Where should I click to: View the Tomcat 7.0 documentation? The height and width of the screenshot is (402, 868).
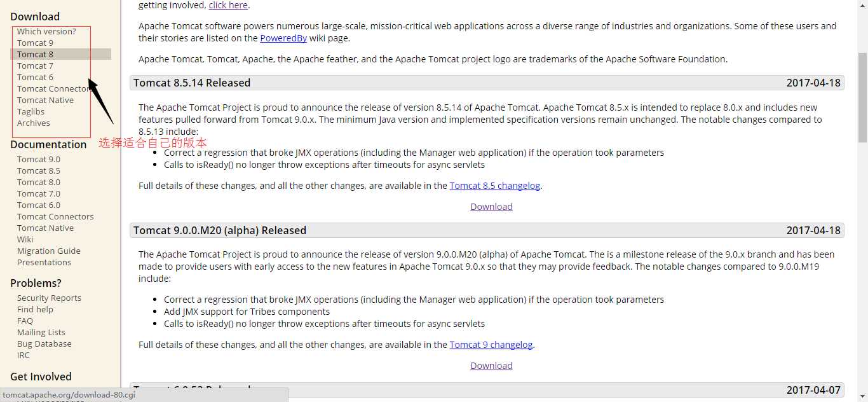[38, 193]
